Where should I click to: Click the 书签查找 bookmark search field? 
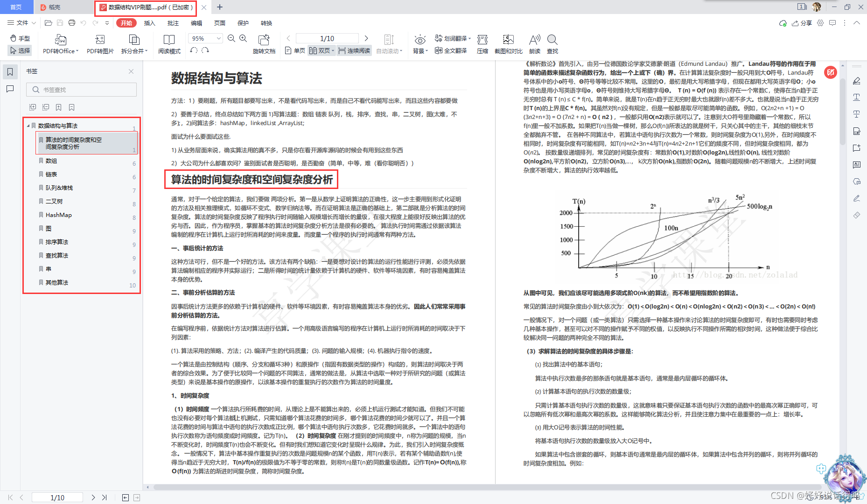(82, 90)
